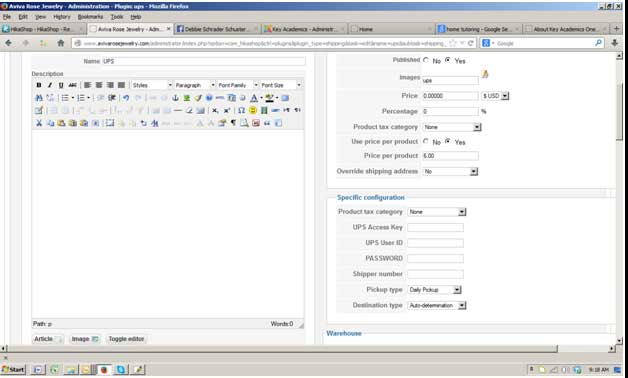The height and width of the screenshot is (378, 628).
Task: Click subscript button in editor toolbar
Action: coord(215,110)
